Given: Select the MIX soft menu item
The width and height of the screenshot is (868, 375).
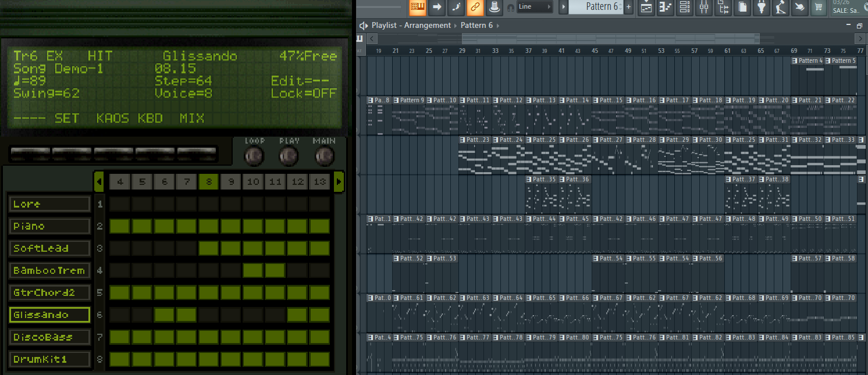Looking at the screenshot, I should point(192,119).
